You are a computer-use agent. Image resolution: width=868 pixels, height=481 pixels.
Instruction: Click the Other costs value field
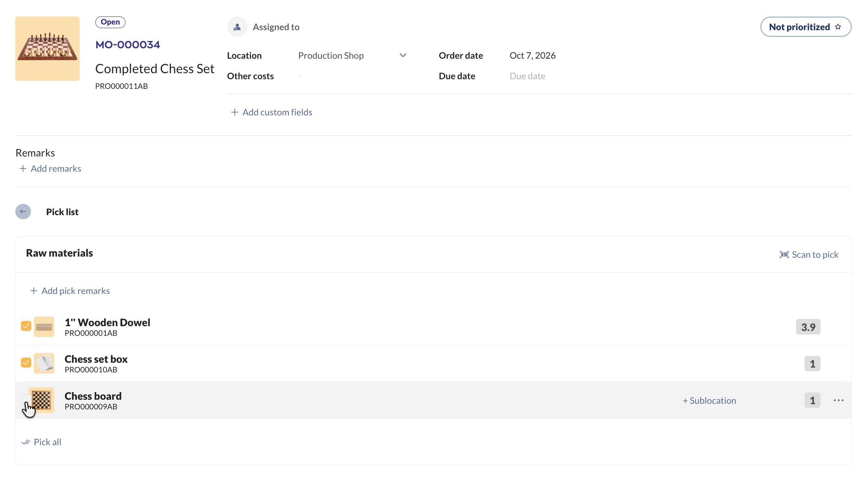point(300,76)
